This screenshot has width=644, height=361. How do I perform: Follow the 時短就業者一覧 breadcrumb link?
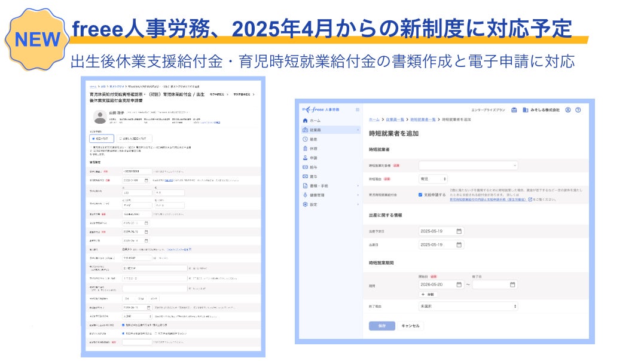coord(423,120)
